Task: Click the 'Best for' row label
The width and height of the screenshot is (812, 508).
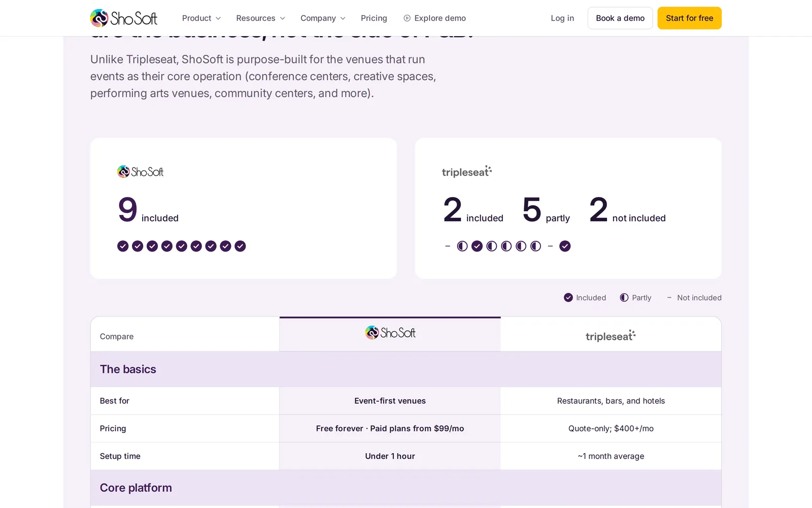Action: coord(115,401)
